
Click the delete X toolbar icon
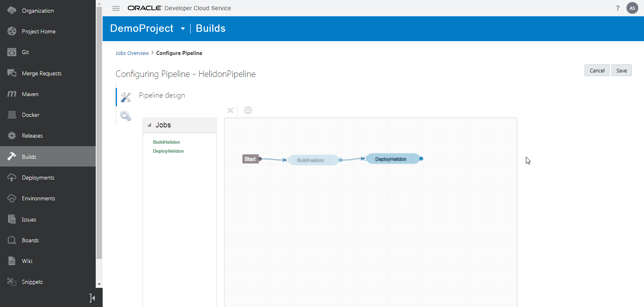[x=230, y=110]
